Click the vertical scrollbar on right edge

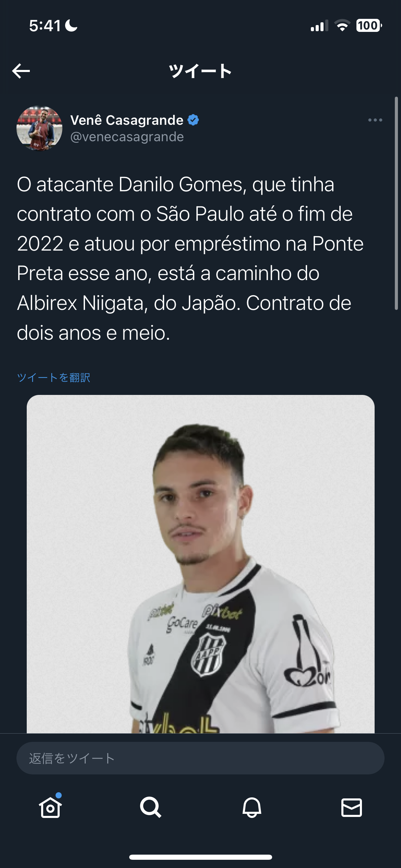coord(397,203)
